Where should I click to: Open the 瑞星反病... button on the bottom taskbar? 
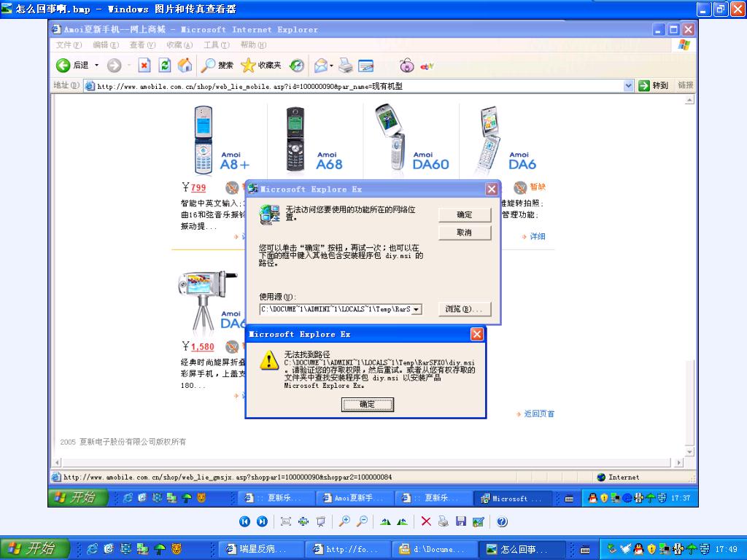click(261, 550)
